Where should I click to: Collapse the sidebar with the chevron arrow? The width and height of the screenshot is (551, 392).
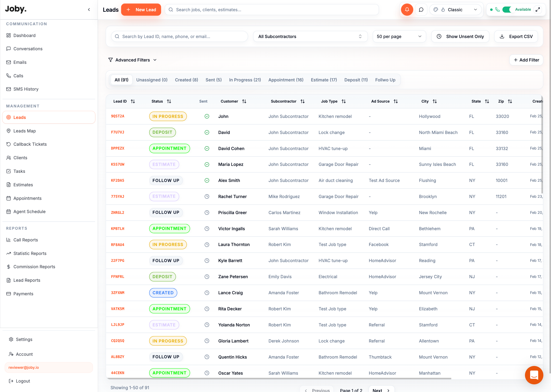[x=89, y=10]
